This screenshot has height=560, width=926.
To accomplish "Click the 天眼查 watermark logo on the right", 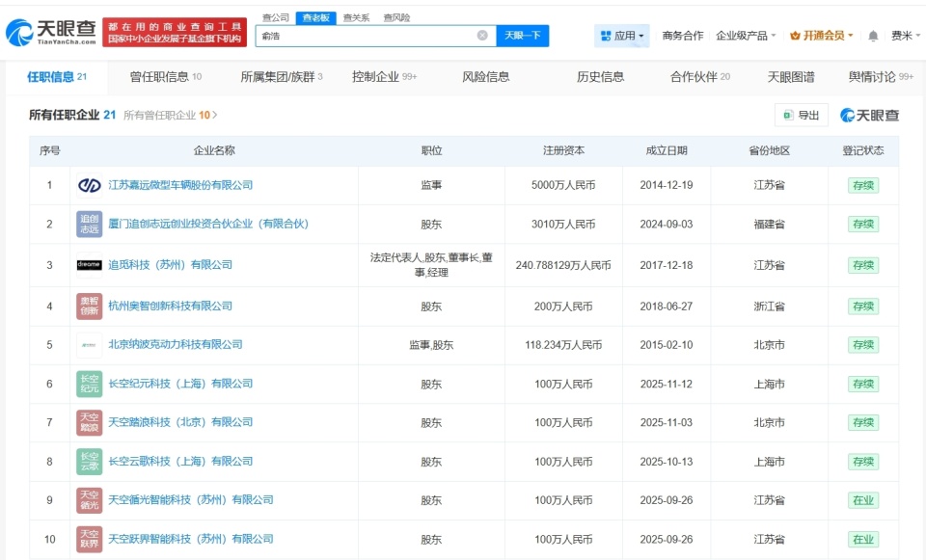I will [869, 115].
